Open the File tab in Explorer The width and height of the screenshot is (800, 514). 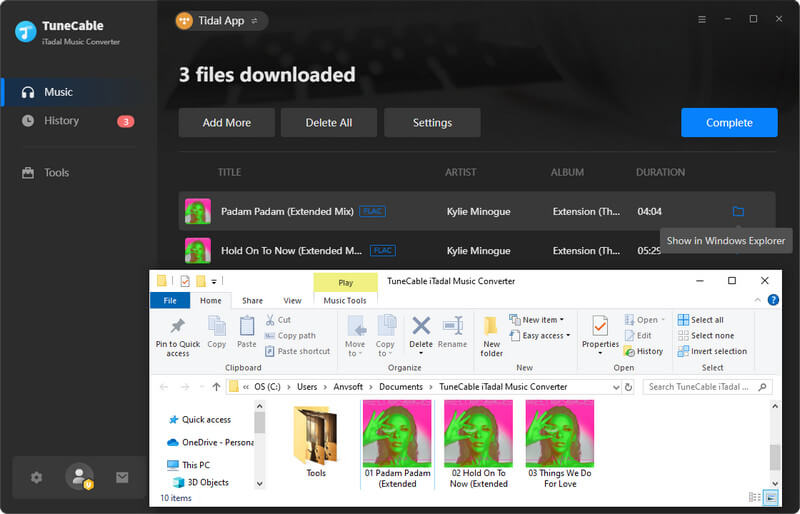[170, 301]
